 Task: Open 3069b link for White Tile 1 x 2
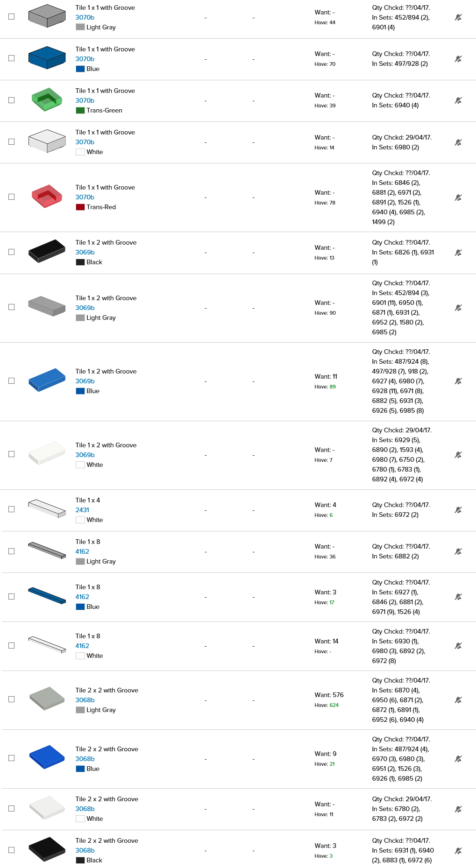point(85,455)
